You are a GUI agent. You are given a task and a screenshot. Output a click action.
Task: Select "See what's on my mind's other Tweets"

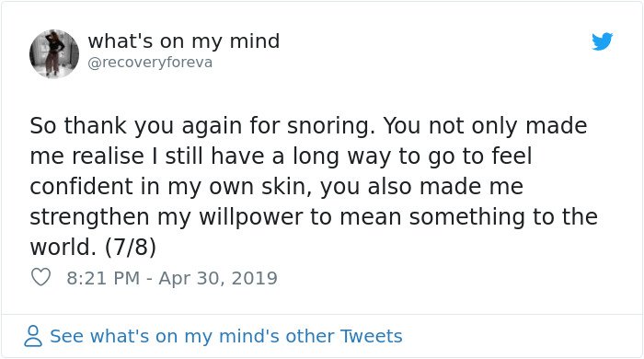pos(226,336)
